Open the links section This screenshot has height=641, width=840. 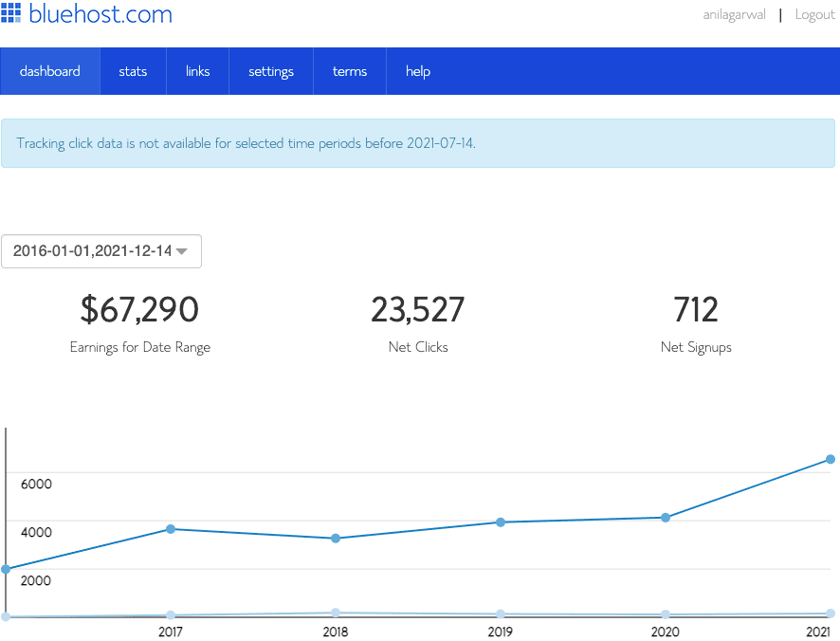197,70
